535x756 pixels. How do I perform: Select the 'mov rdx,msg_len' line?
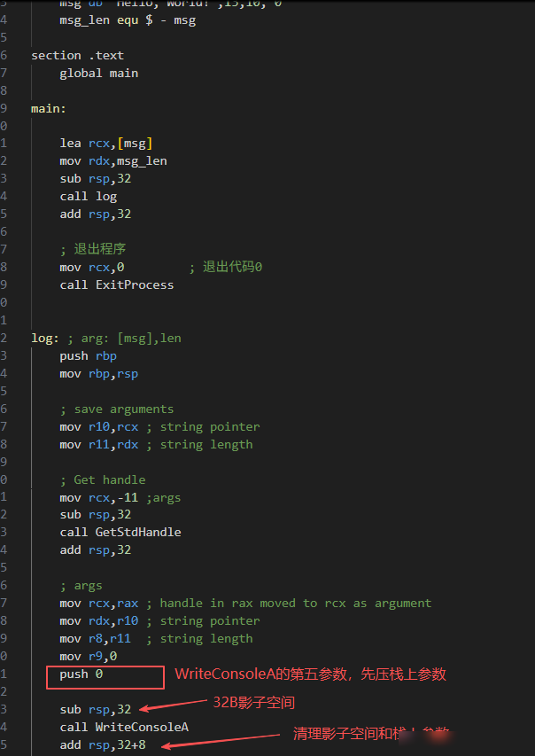[x=113, y=161]
